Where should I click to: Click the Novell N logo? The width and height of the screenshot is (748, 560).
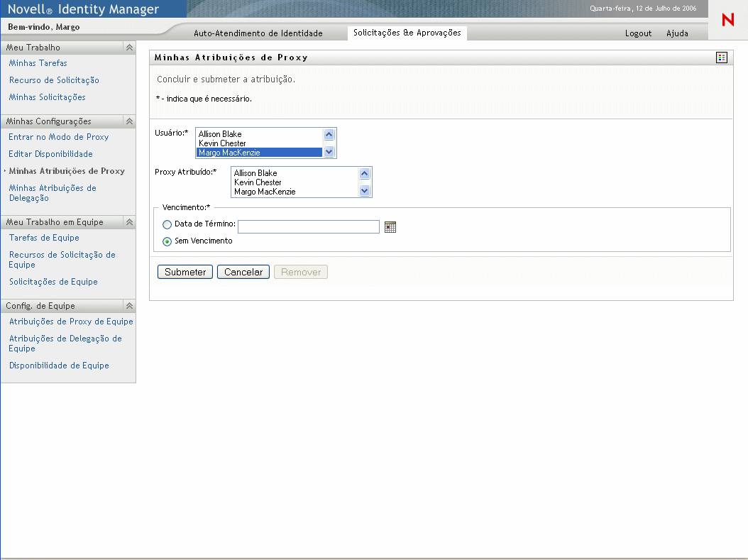(x=727, y=20)
